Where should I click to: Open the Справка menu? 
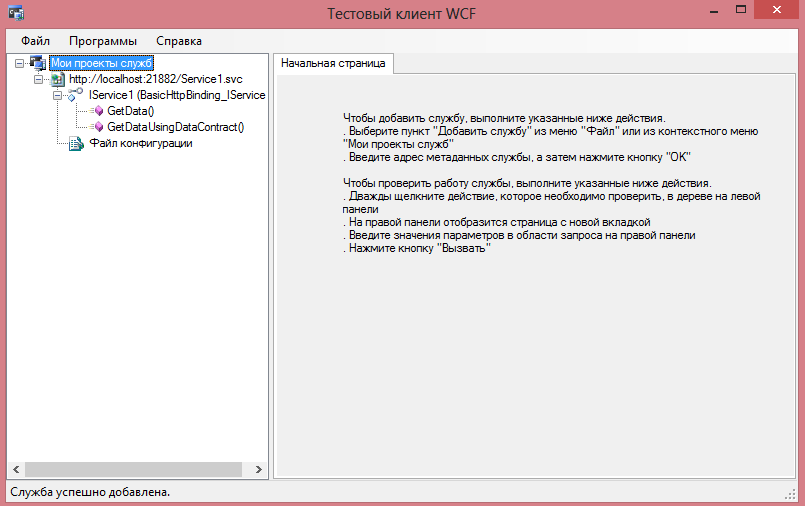pyautogui.click(x=179, y=41)
